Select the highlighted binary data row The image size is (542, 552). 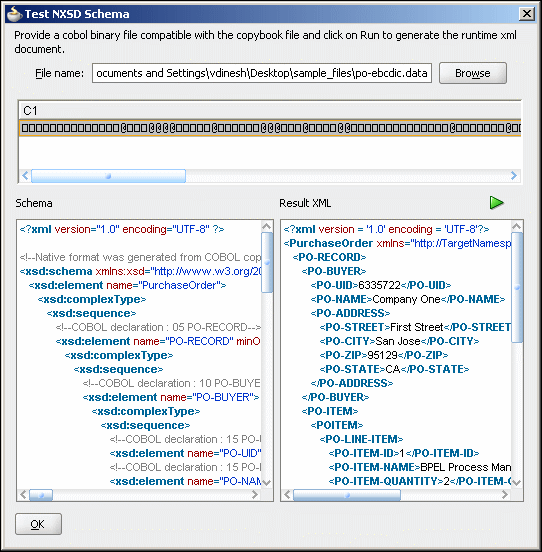(270, 128)
